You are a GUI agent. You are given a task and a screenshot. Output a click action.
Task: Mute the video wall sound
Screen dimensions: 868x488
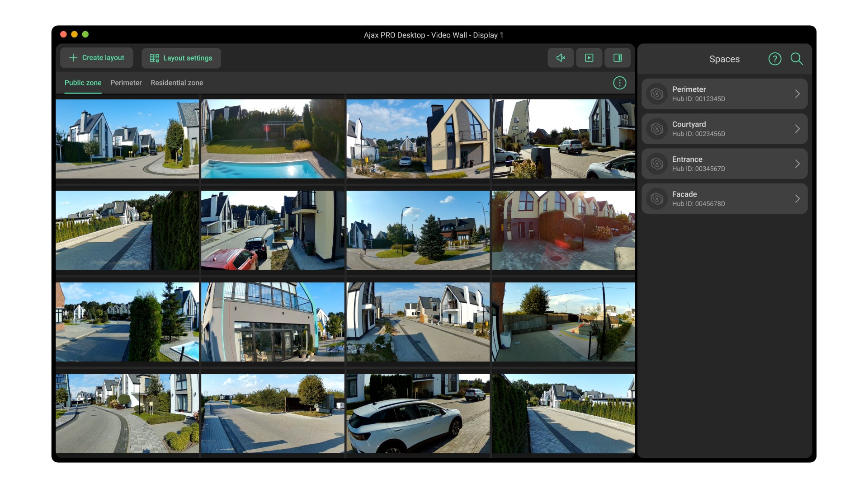coord(561,58)
